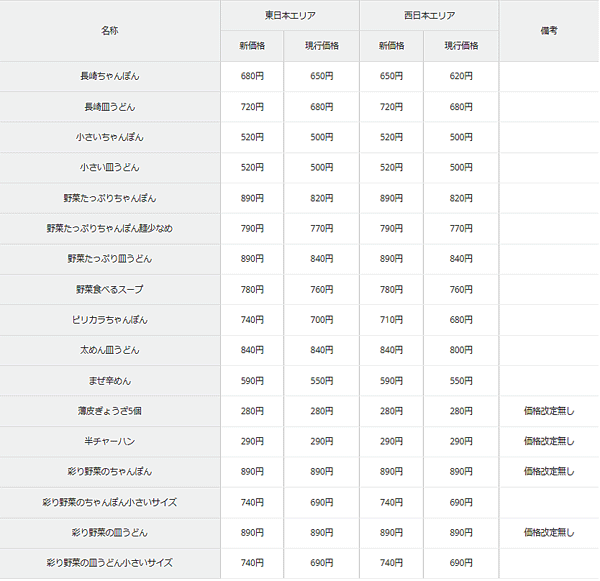Select the 彩り野菜の皿うどん小さいサイズ row name

coord(110,563)
